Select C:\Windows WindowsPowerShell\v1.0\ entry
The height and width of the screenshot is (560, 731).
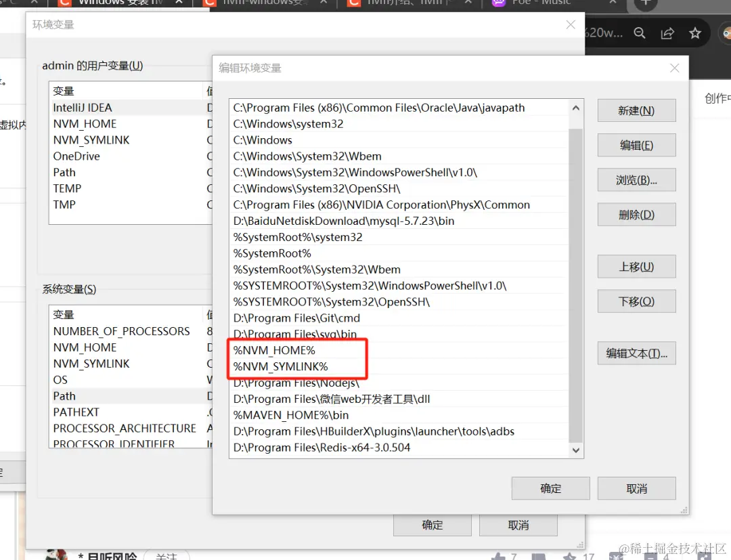click(399, 173)
